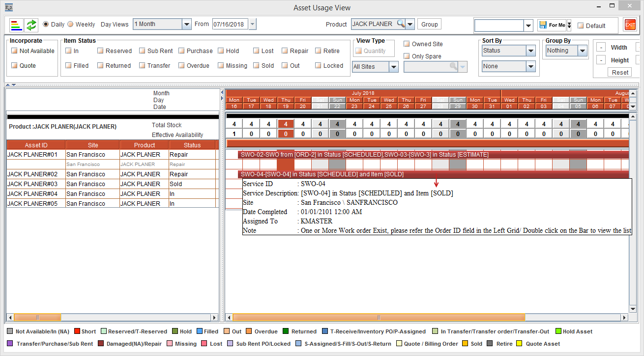Click the red EXIT icon
The width and height of the screenshot is (644, 356).
(630, 25)
